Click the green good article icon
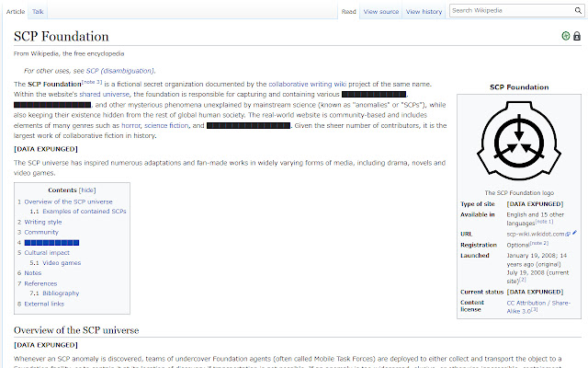The image size is (588, 368). click(566, 36)
